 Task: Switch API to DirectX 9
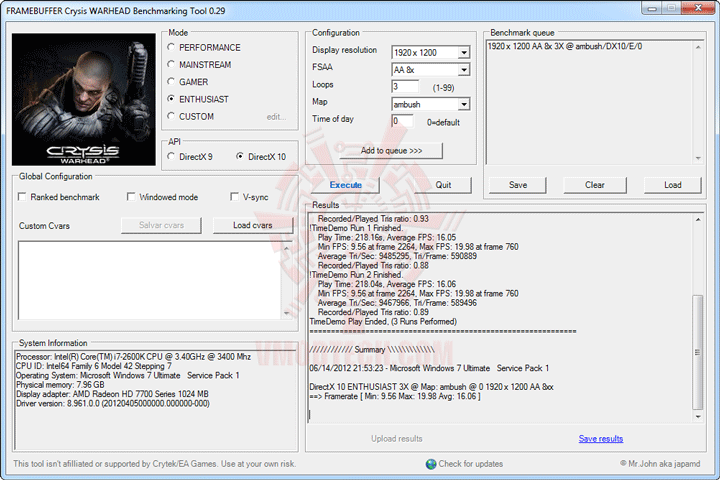point(171,157)
